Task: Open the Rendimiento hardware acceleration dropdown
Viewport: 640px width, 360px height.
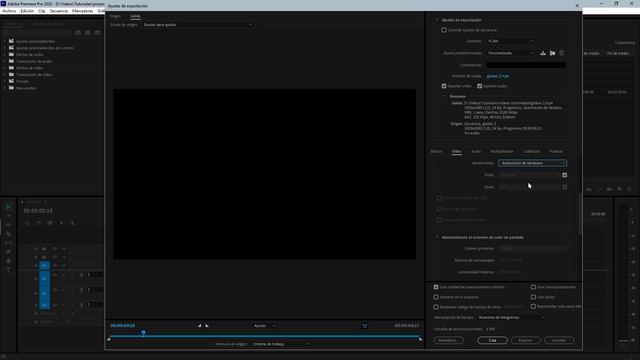Action: (532, 163)
